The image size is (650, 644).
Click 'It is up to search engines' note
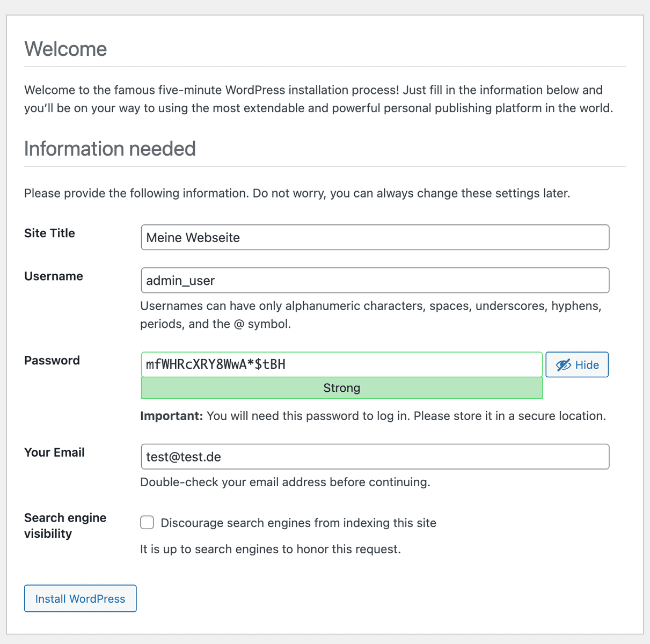pyautogui.click(x=271, y=549)
